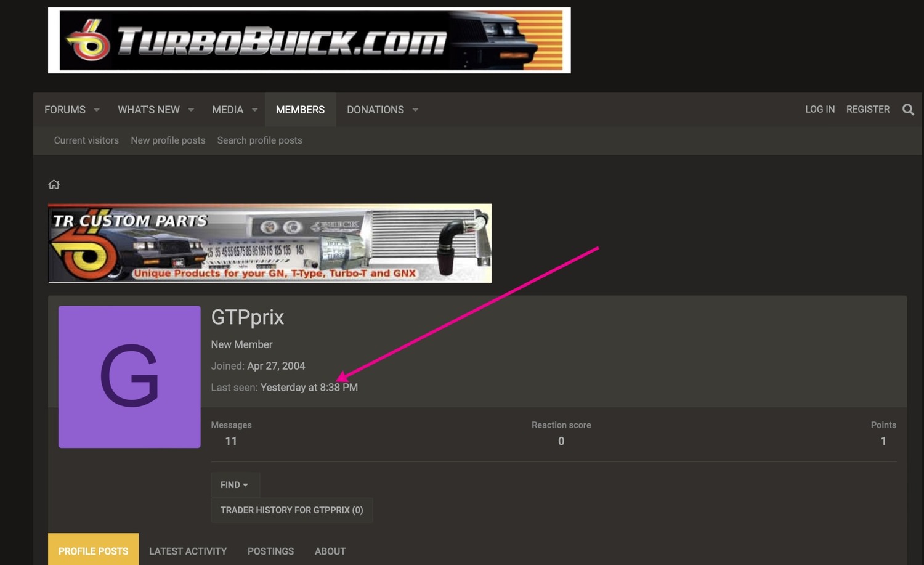The height and width of the screenshot is (565, 924).
Task: Go to home via breadcrumb house icon
Action: 54,184
